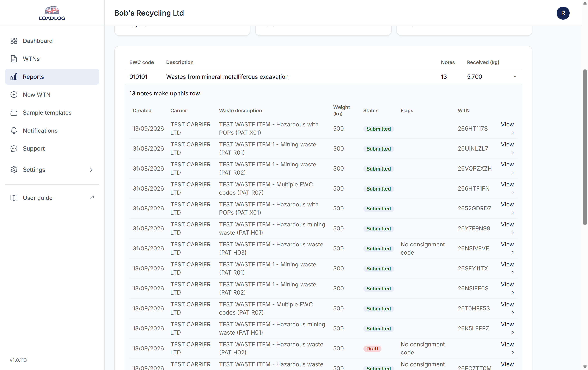View note 26VQPZXZH
The width and height of the screenshot is (588, 370).
click(x=507, y=168)
